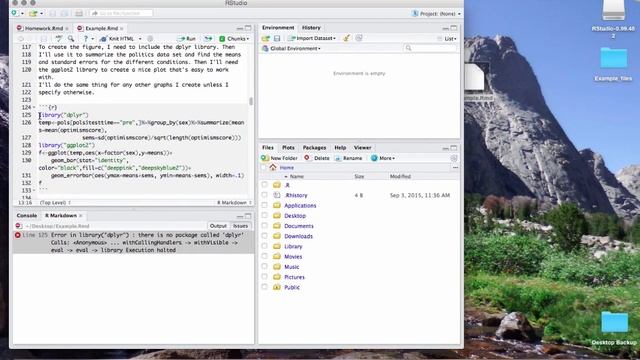Viewport: 640px width, 360px height.
Task: Click the open file folder icon in main toolbar
Action: (x=33, y=13)
